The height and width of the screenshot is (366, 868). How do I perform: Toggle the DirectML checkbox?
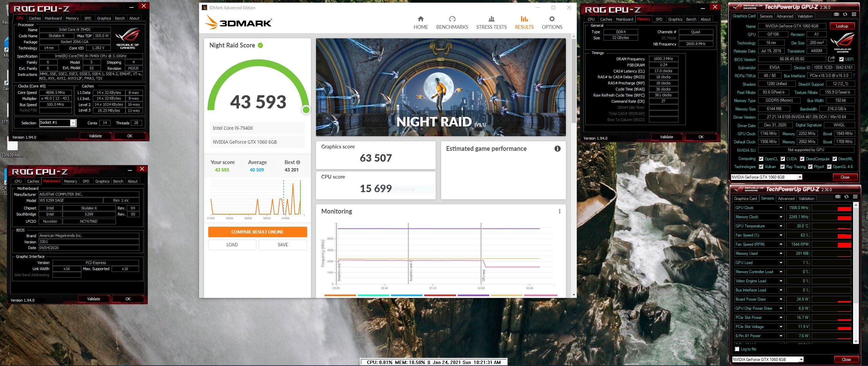[x=834, y=159]
